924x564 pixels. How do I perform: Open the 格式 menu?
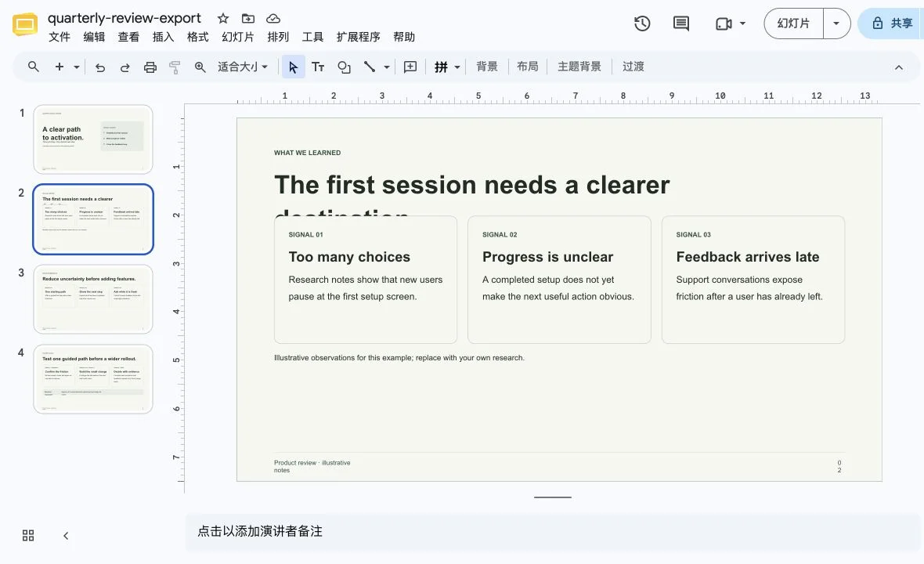click(198, 37)
